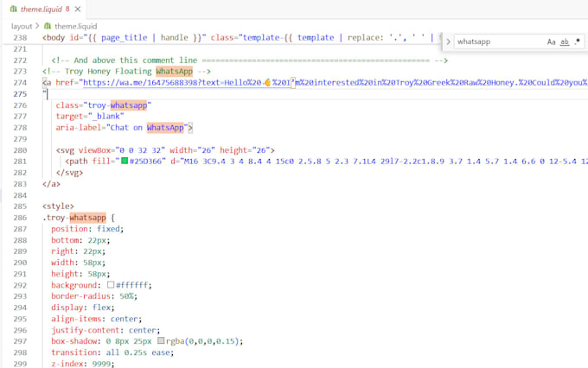Click highlighted whatsapp in .troy-whatsapp selector
588x368 pixels.
tap(87, 218)
